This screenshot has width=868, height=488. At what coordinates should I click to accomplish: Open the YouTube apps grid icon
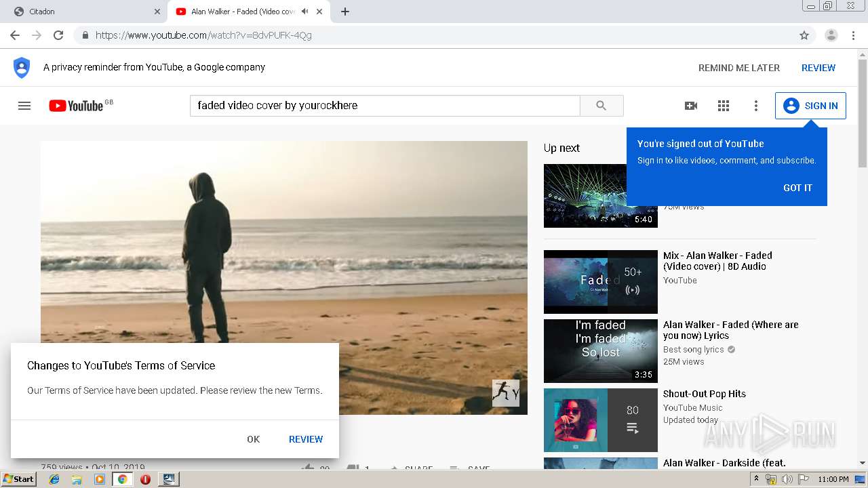coord(724,106)
